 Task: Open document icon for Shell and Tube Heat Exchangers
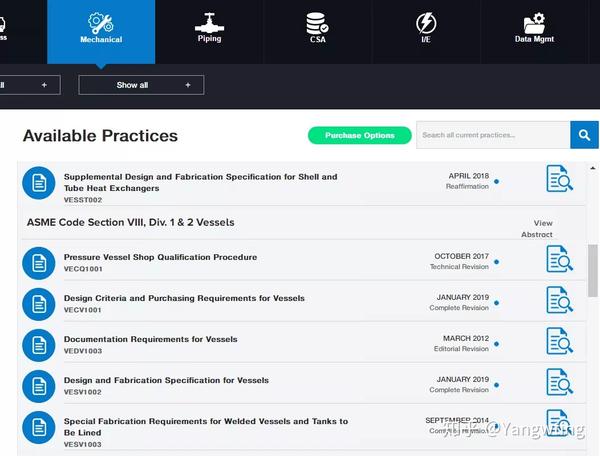tap(39, 182)
